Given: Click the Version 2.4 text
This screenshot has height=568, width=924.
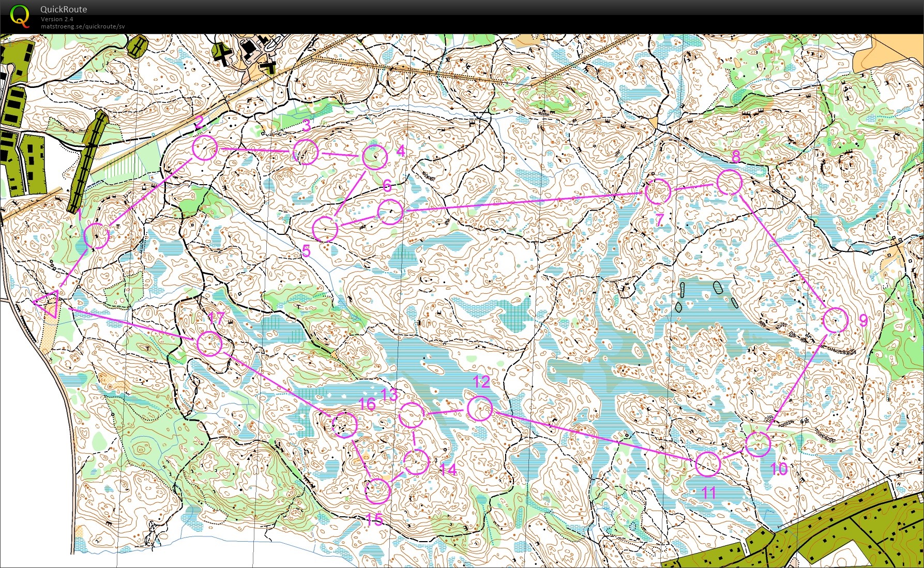Looking at the screenshot, I should tap(57, 19).
